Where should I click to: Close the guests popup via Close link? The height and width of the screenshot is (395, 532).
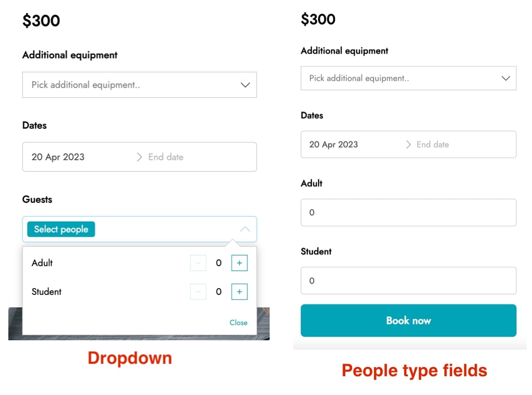(x=238, y=323)
